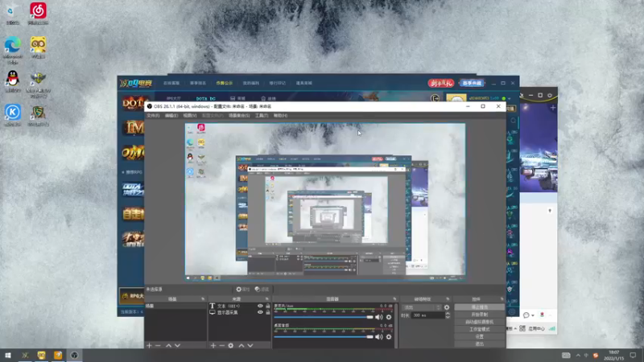Image resolution: width=644 pixels, height=362 pixels.
Task: Open the OBS File menu
Action: coord(153,116)
